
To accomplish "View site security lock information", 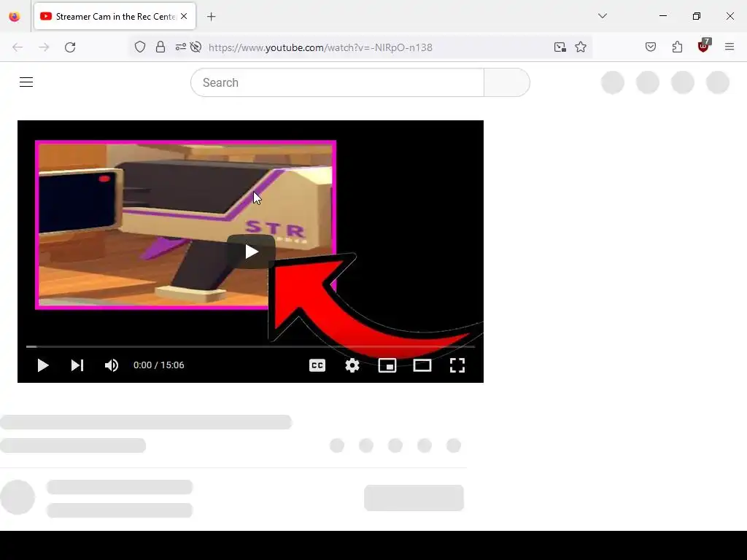I will (160, 47).
